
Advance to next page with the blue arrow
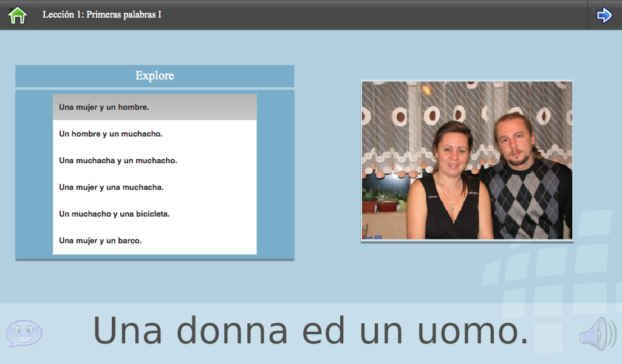point(604,15)
